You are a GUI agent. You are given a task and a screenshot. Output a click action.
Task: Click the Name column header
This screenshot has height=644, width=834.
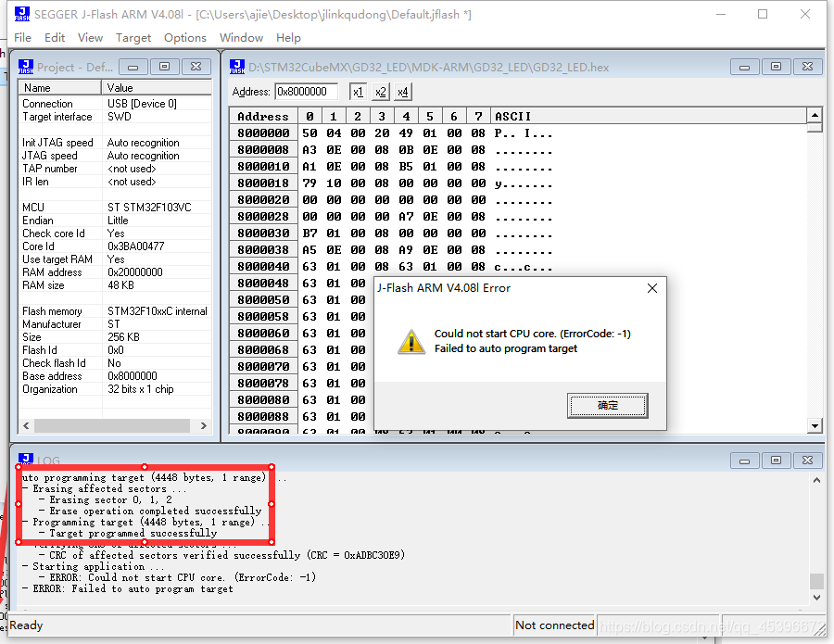click(59, 88)
